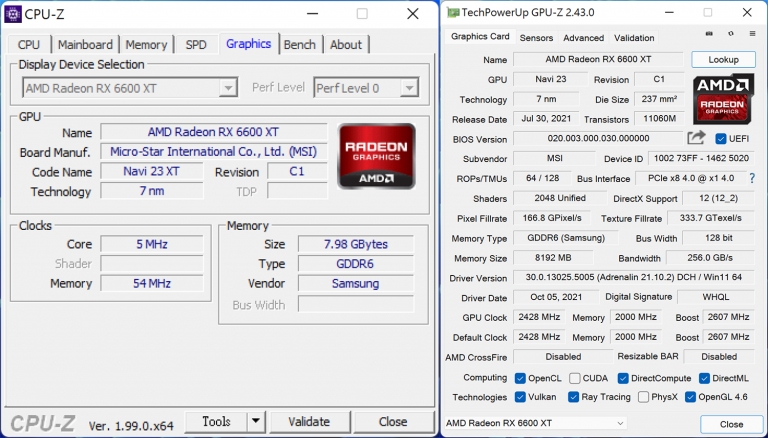Click the AMD Radeon logo in GPU-Z
The image size is (768, 438).
pos(722,99)
